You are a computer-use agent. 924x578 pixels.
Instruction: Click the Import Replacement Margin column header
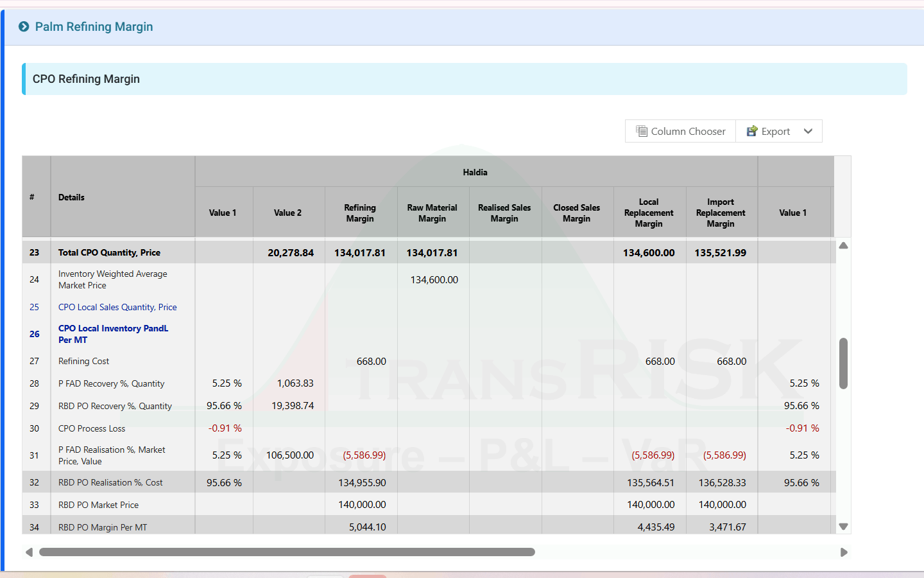click(x=721, y=213)
